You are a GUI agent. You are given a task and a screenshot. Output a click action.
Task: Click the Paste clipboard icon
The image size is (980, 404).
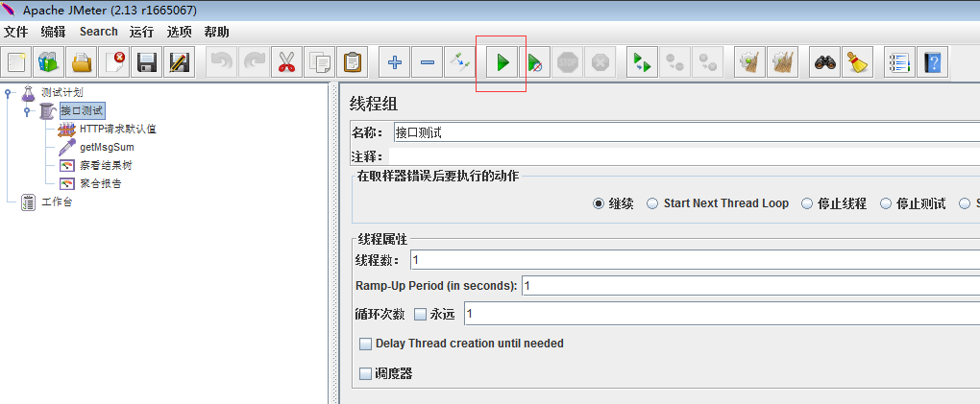click(352, 62)
